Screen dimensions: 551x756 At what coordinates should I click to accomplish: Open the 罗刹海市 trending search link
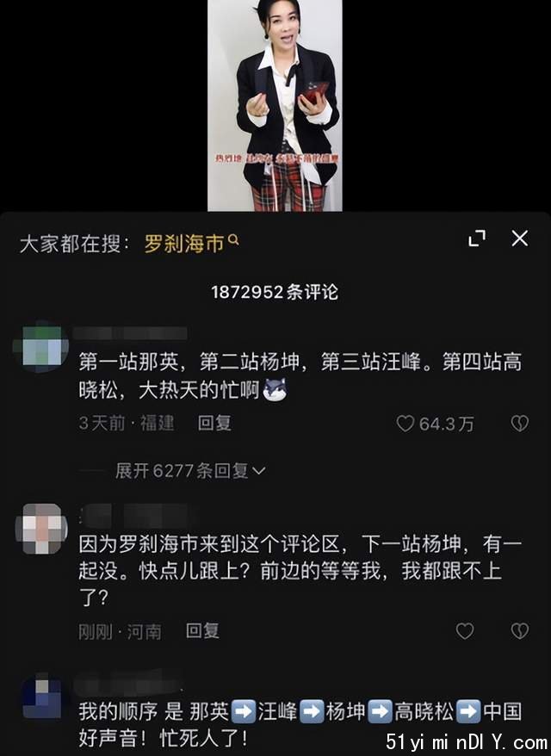[184, 243]
